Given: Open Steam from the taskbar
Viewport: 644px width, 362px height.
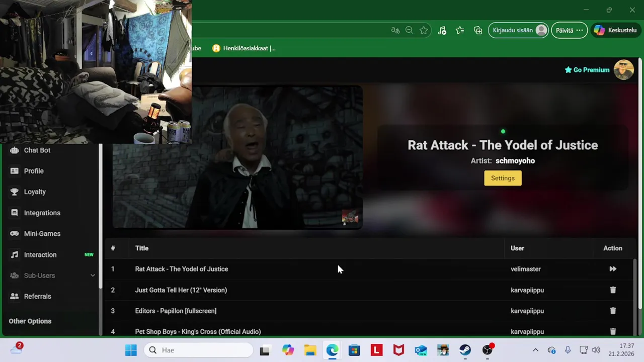Looking at the screenshot, I should click(x=465, y=350).
